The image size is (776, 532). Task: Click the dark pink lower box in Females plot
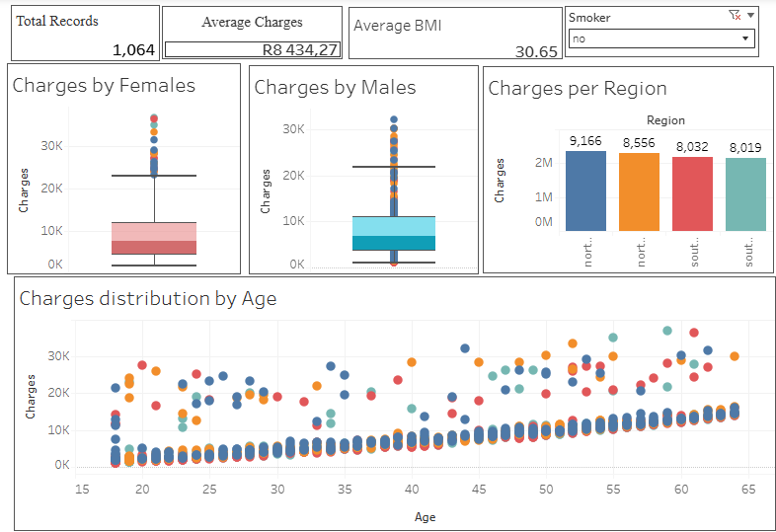point(154,248)
